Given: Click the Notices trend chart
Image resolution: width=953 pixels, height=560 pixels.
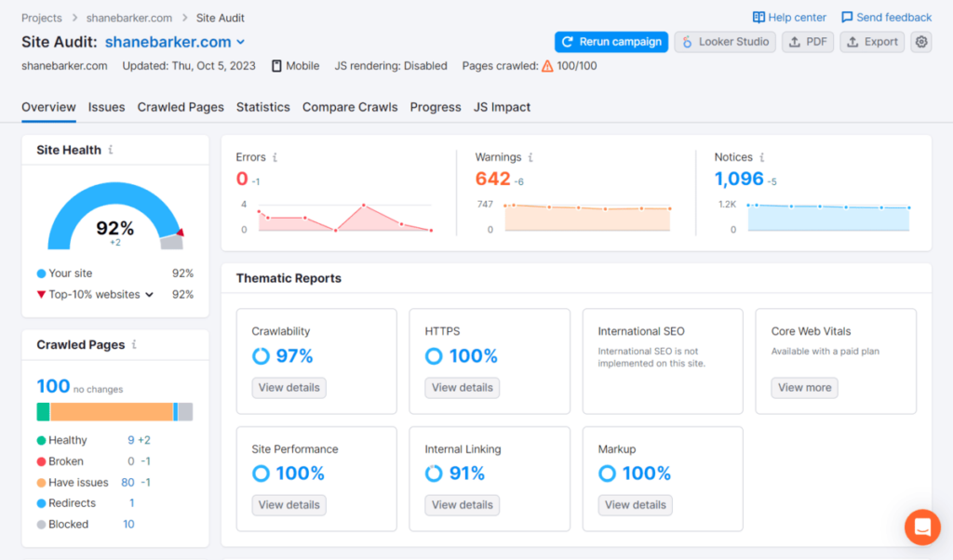Looking at the screenshot, I should pyautogui.click(x=828, y=218).
